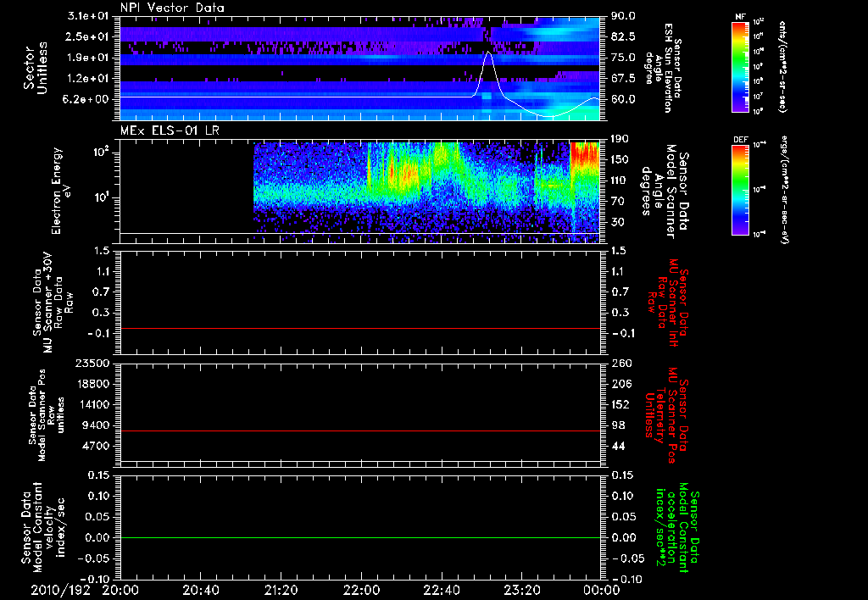
Task: Click the '23:20' time tick label
Action: click(521, 590)
